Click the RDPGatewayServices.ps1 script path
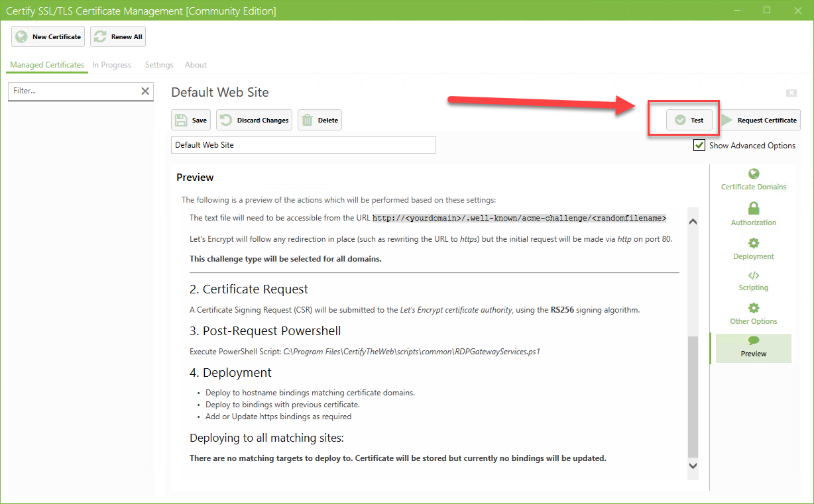This screenshot has width=814, height=504. 412,352
